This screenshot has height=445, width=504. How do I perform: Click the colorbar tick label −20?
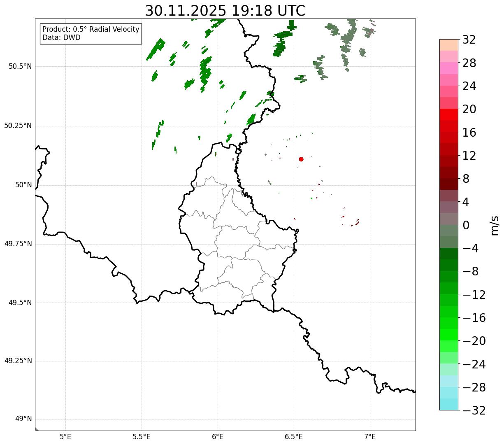(474, 341)
